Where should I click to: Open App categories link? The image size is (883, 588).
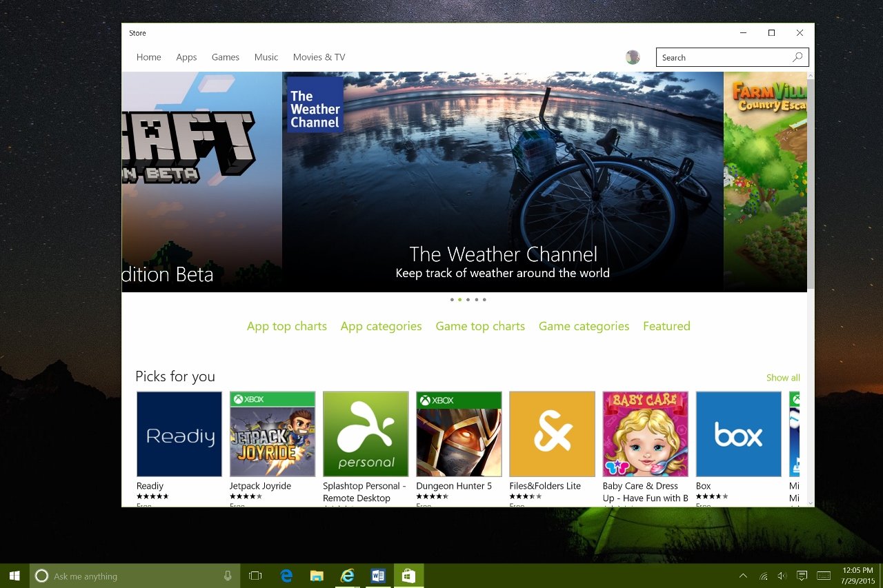[x=381, y=326]
